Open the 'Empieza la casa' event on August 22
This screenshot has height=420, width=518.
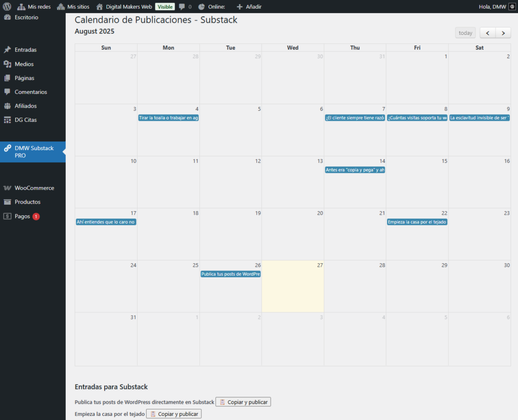tap(417, 222)
